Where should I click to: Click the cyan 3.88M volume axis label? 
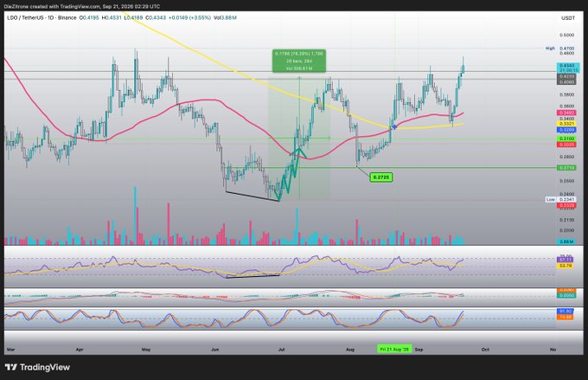coord(566,242)
